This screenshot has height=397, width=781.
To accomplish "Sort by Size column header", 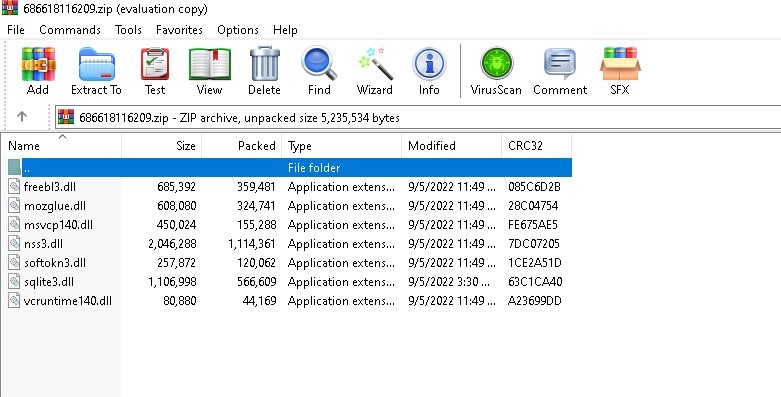I will coord(162,146).
